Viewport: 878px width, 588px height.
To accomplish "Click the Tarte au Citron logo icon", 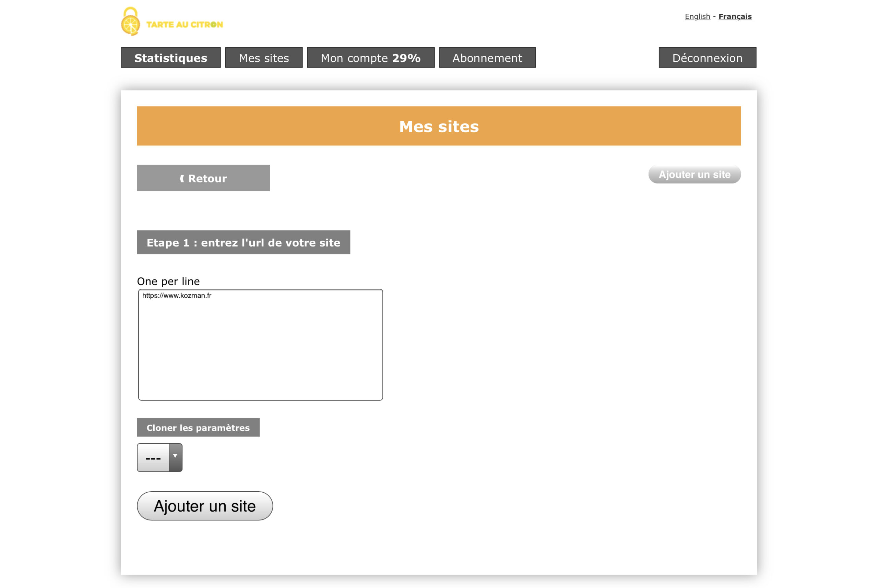I will pyautogui.click(x=129, y=23).
